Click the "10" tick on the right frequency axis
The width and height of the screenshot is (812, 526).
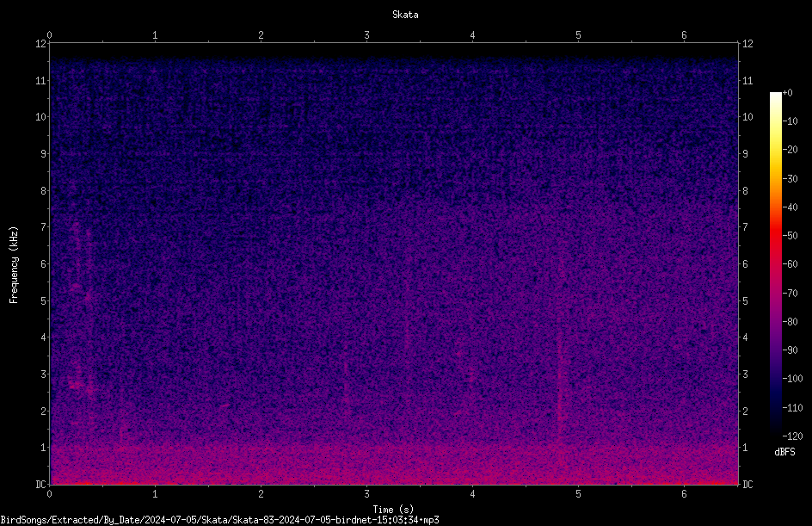click(x=747, y=117)
